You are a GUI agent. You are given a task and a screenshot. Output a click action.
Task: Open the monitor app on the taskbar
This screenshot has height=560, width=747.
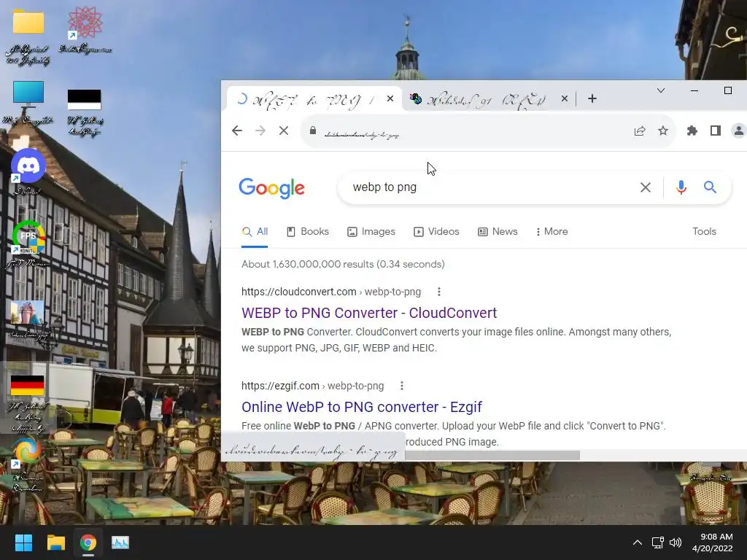120,542
